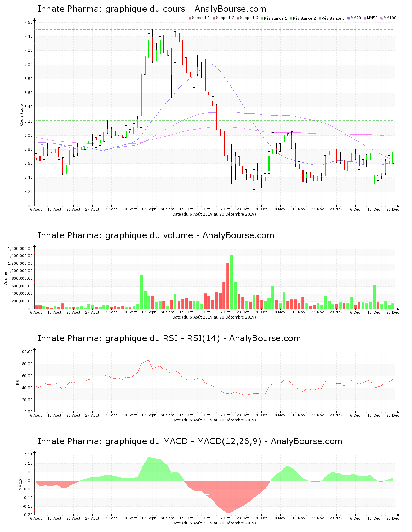Click '15 Oct' on the volume chart date axis
The width and height of the screenshot is (412, 532).
point(224,312)
